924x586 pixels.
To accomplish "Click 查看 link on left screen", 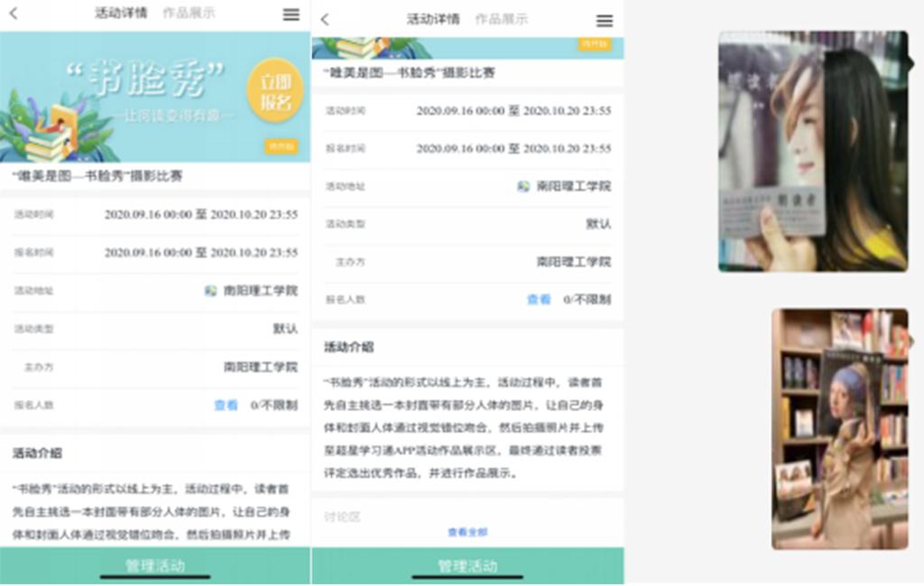I will pos(226,405).
